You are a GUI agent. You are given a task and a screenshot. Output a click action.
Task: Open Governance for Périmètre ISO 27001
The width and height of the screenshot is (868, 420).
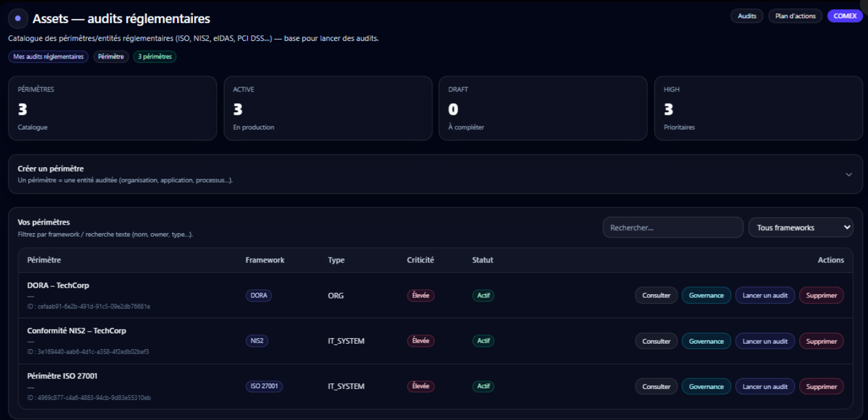706,386
